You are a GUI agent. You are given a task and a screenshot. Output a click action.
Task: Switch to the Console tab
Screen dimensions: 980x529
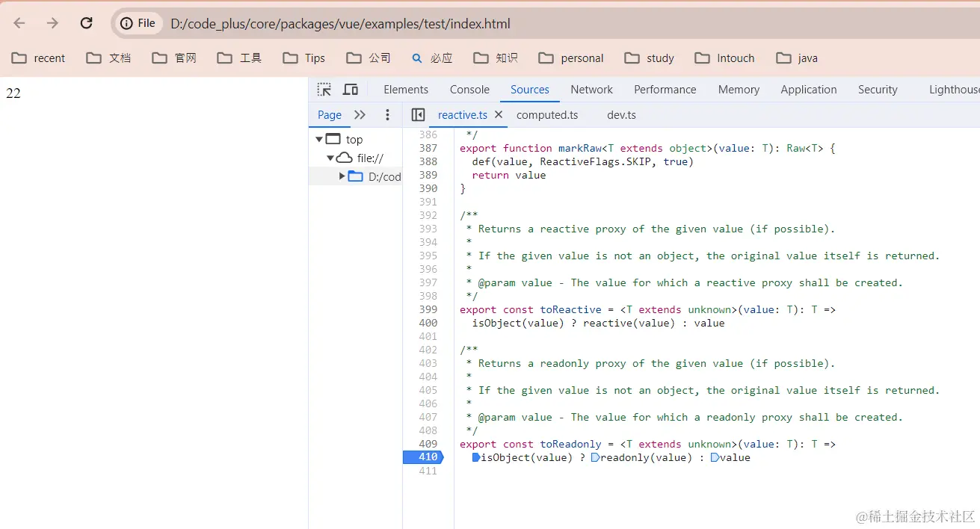pyautogui.click(x=469, y=90)
